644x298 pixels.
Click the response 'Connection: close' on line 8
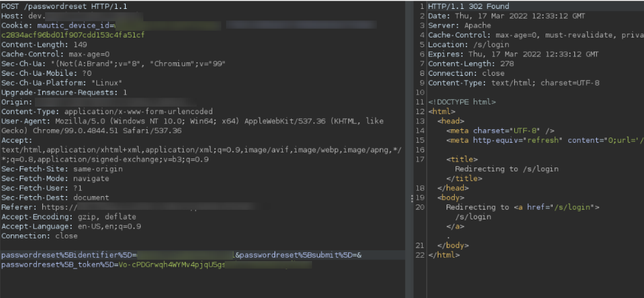coord(466,74)
